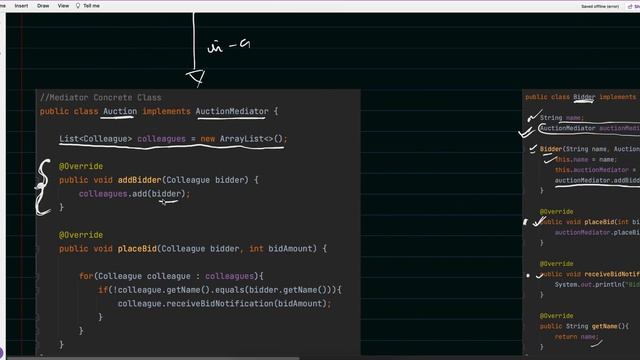Click the horizontal scrollbar at the bottom
Viewport: 640px width, 360px height.
(153, 358)
